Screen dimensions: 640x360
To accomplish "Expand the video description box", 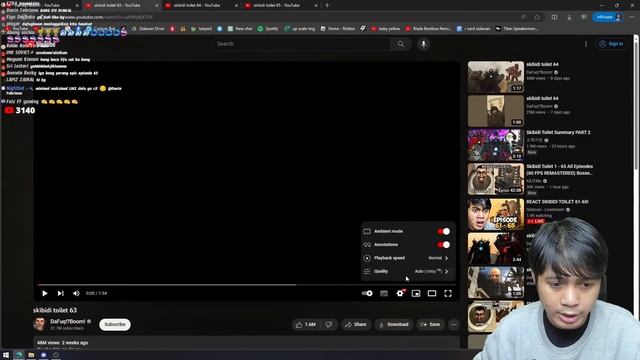I will (247, 342).
